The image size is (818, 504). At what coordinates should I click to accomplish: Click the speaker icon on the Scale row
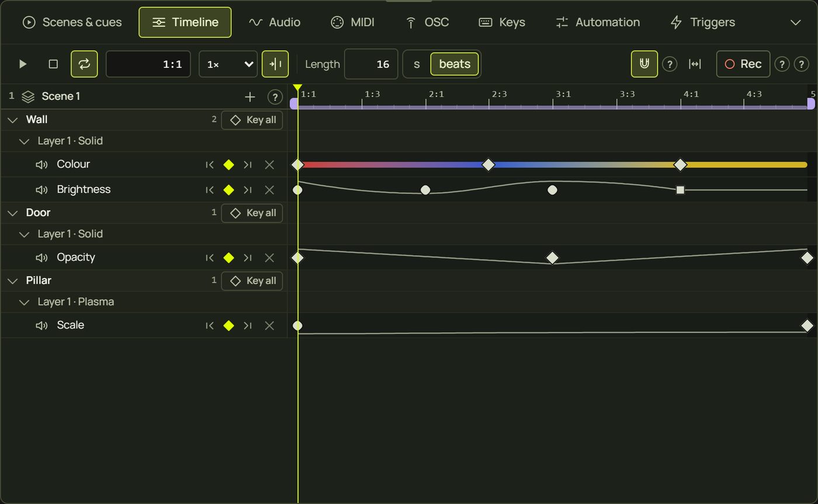point(41,325)
